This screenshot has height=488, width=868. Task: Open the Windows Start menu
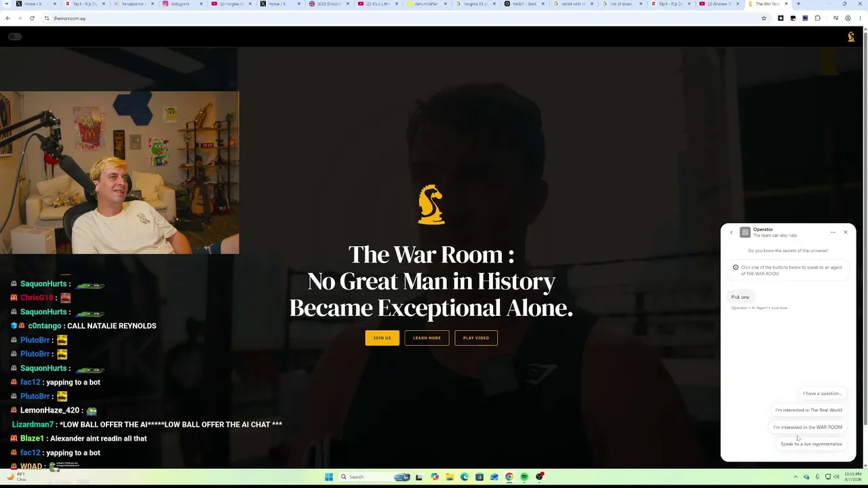click(329, 477)
